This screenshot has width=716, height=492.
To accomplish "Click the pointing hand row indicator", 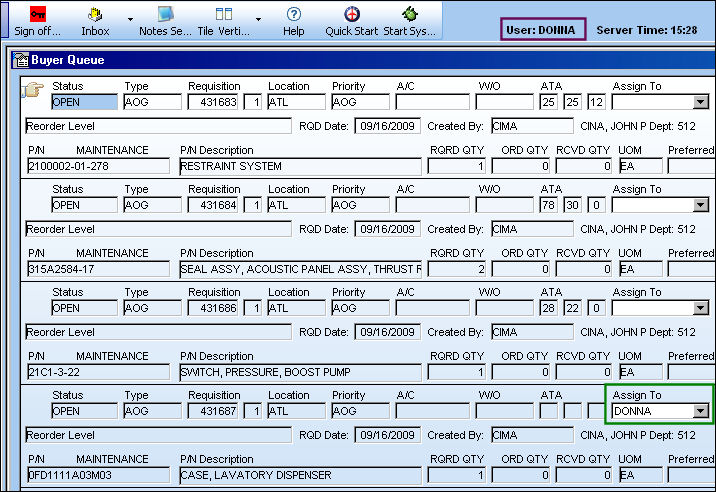I will [x=32, y=90].
